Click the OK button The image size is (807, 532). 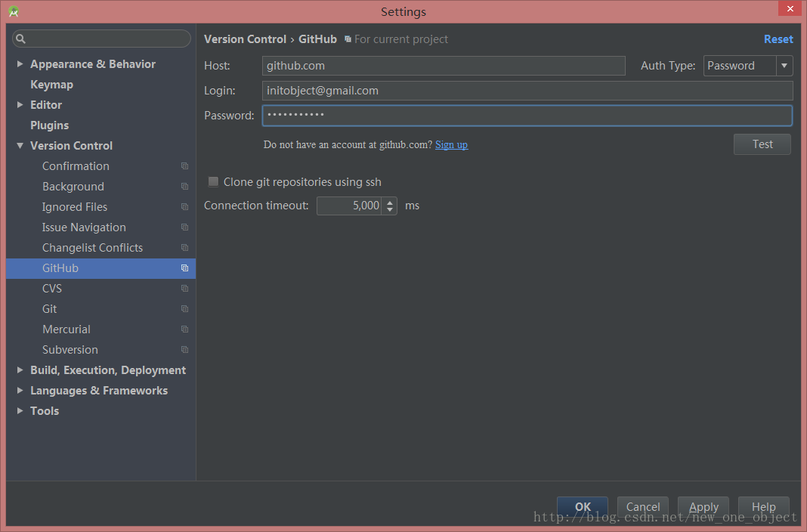(583, 507)
